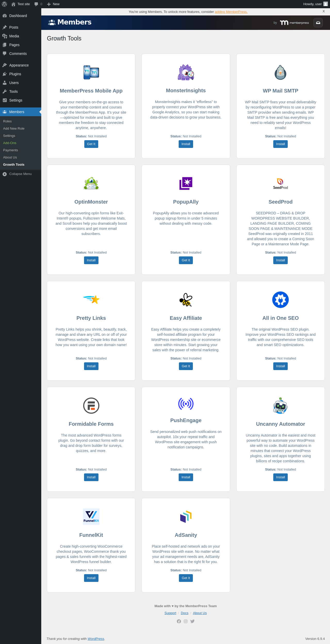Open the New content menu in admin bar
Viewport: 330px width, 644px height.
pyautogui.click(x=53, y=4)
